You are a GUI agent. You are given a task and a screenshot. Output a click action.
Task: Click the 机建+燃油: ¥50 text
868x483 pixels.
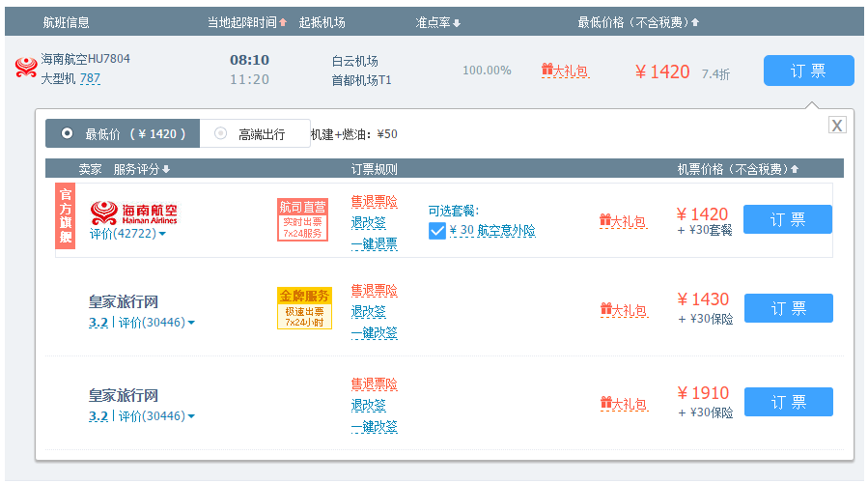coord(353,134)
